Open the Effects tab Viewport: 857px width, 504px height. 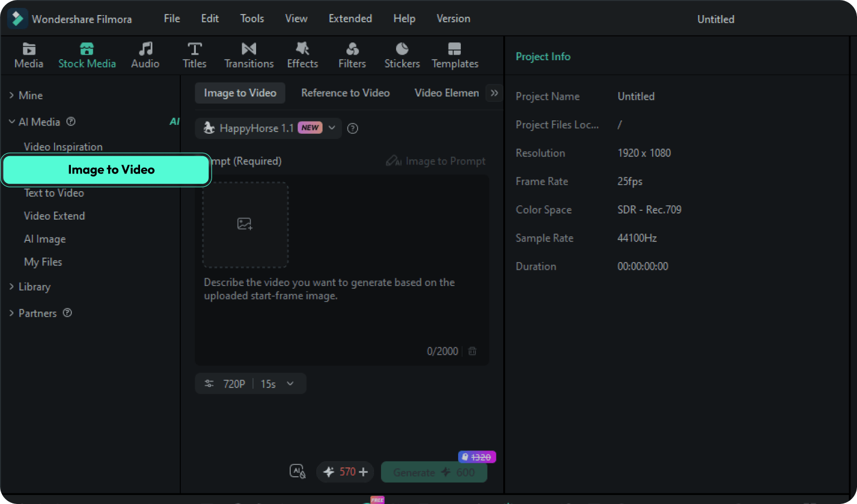click(x=302, y=56)
